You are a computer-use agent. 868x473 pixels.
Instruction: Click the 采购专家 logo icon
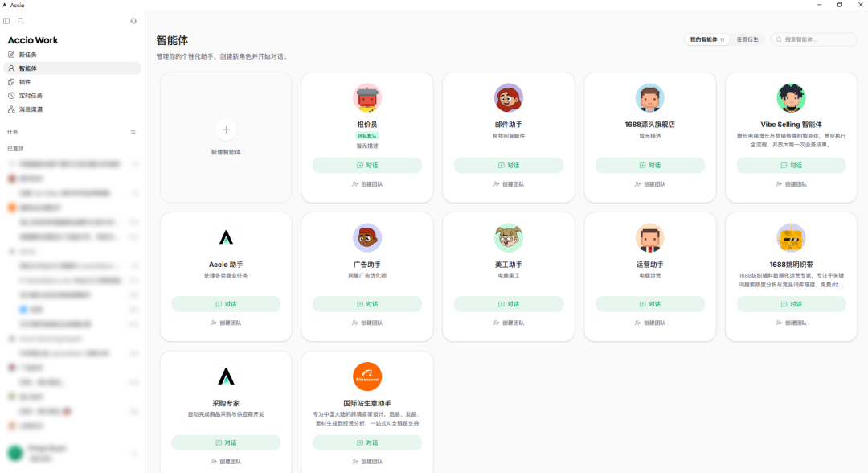226,376
